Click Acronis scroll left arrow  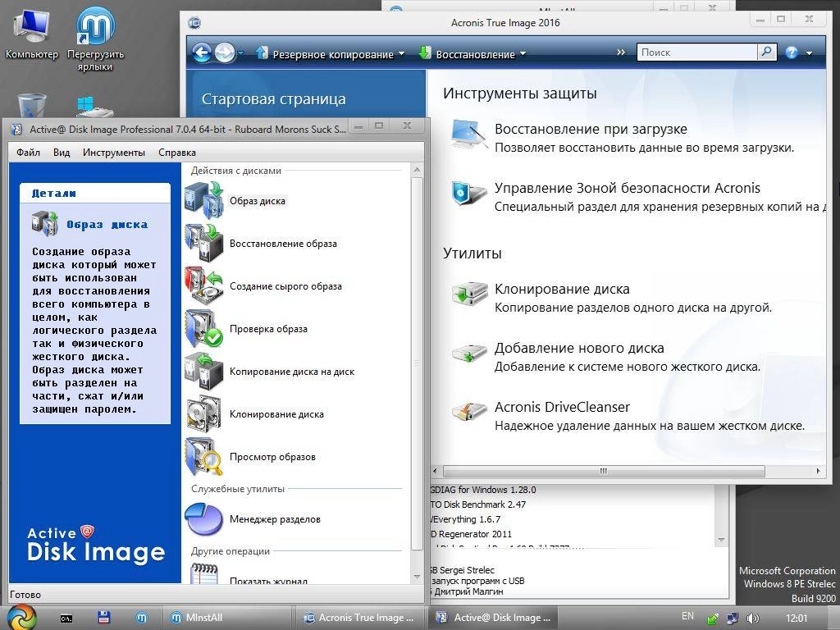[435, 471]
